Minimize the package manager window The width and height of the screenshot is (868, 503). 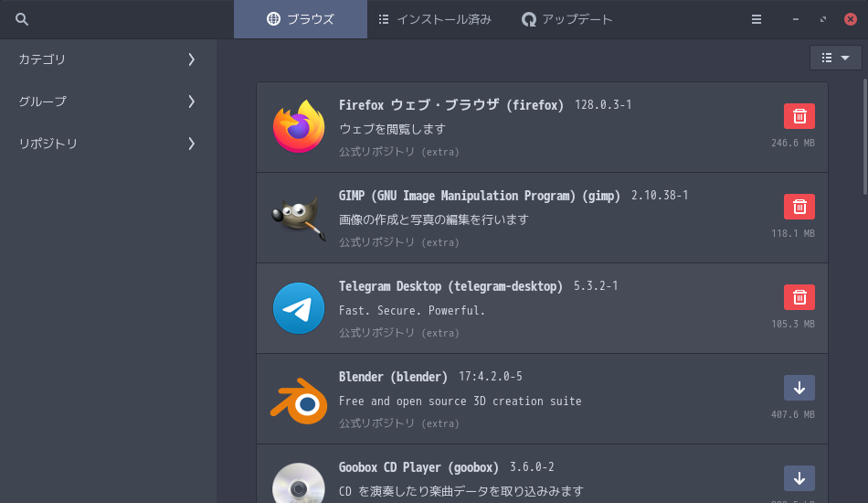(x=796, y=19)
